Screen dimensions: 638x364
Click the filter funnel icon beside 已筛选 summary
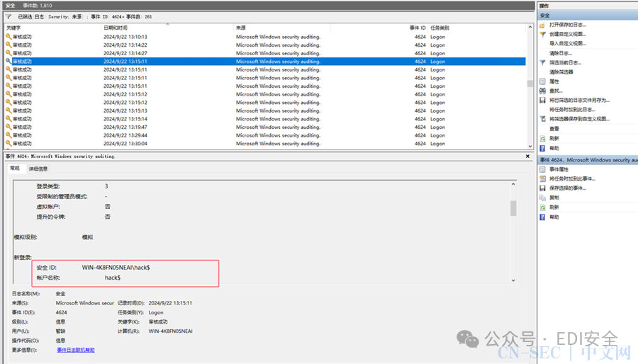pyautogui.click(x=9, y=17)
